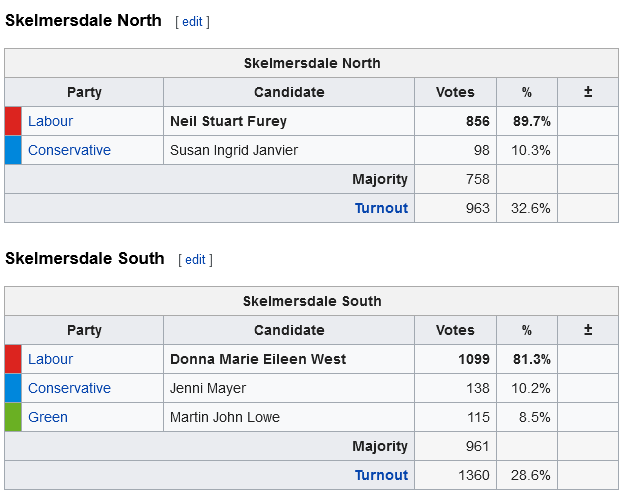628x496 pixels.
Task: Open Labour link in Skelmersdale South table
Action: click(50, 359)
